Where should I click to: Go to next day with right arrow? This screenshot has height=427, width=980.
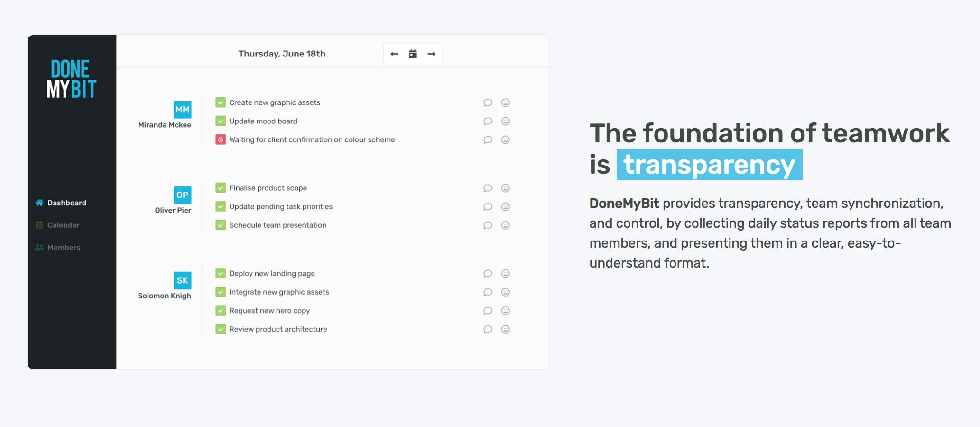pyautogui.click(x=431, y=54)
